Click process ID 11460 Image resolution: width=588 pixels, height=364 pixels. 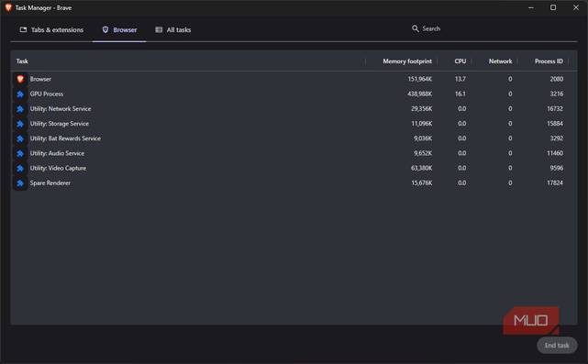pos(555,153)
